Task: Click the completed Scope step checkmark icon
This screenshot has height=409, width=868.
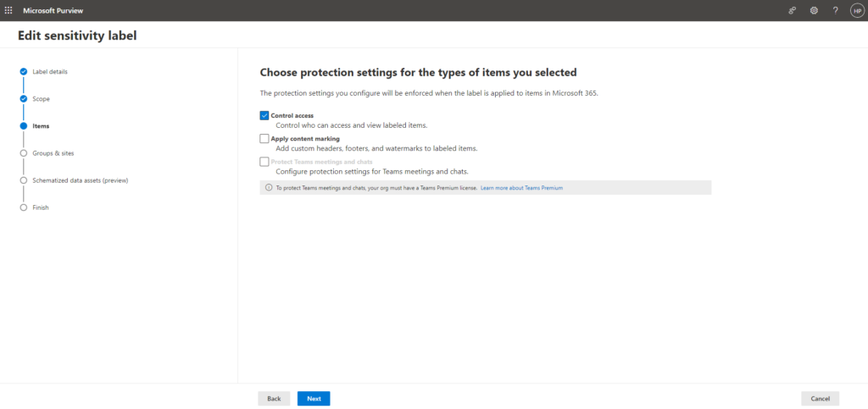Action: tap(24, 99)
